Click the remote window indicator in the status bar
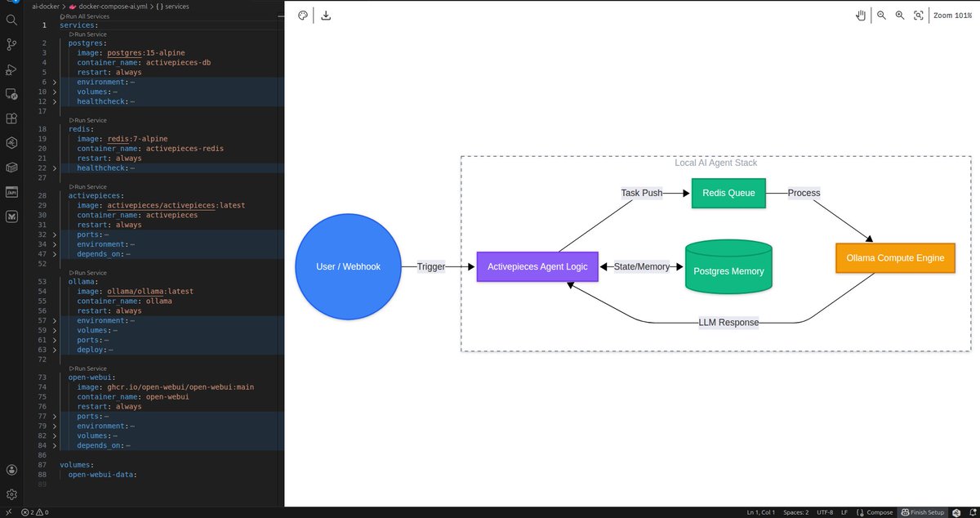980x518 pixels. pyautogui.click(x=7, y=512)
